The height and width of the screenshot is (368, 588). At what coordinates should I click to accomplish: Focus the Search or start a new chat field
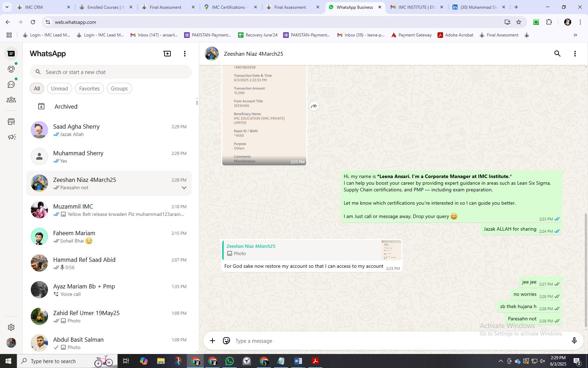111,72
